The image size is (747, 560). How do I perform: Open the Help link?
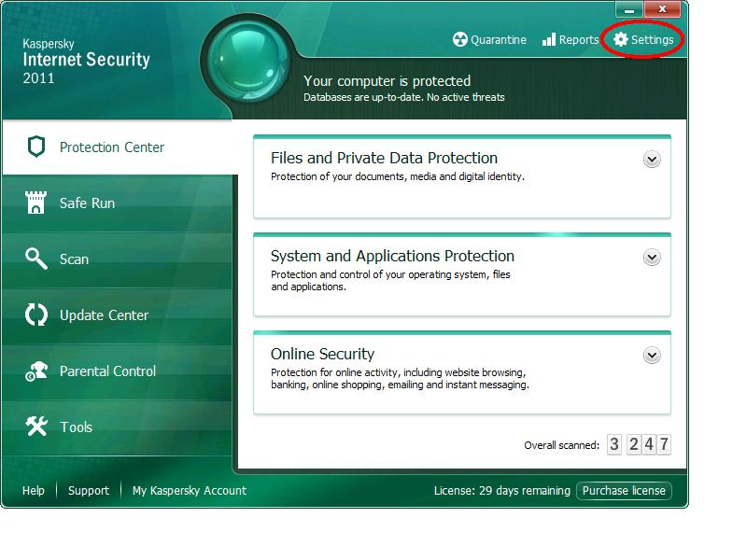(34, 491)
